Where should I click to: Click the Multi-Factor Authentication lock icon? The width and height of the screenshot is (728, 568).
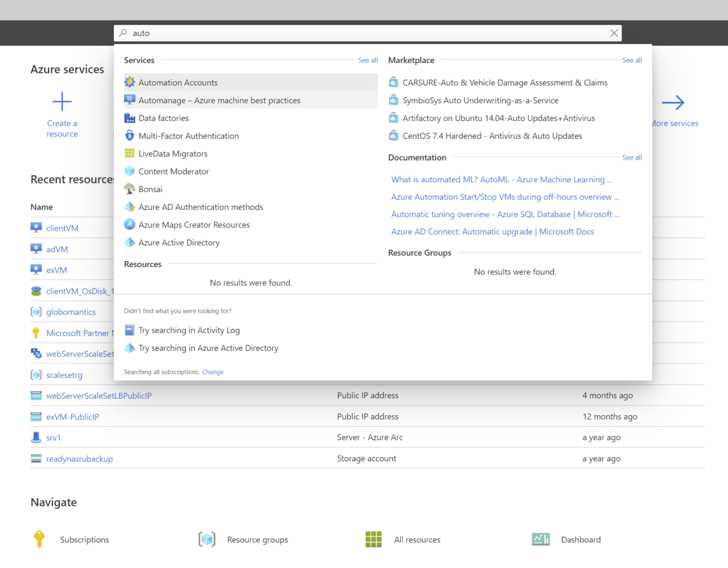click(x=130, y=135)
